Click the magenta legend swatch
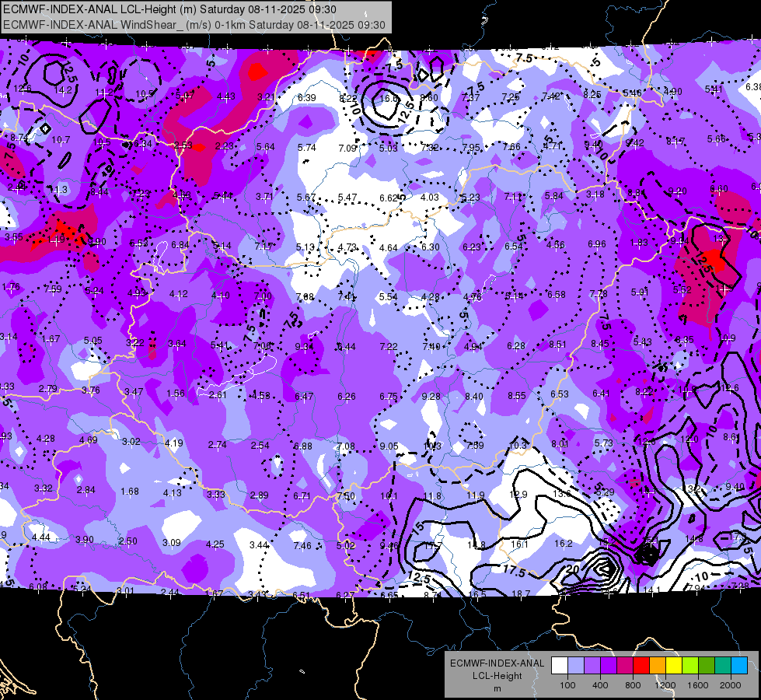The height and width of the screenshot is (700, 761). [625, 666]
